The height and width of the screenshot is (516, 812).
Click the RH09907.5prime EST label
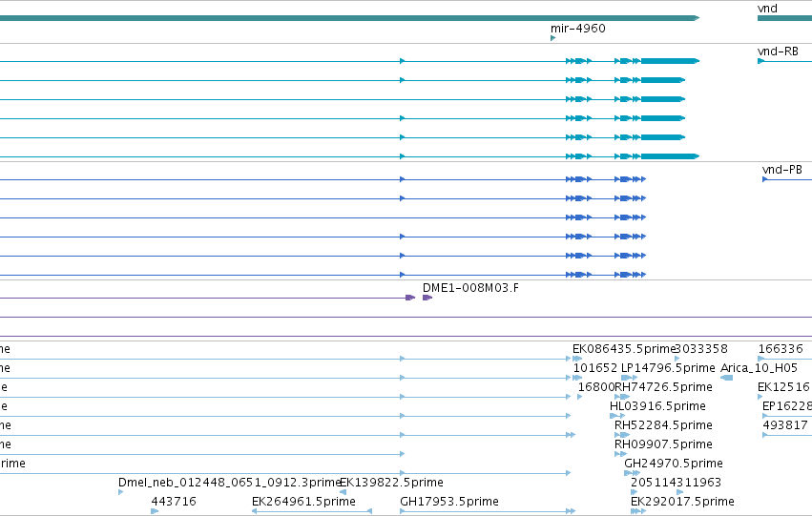[x=663, y=444]
